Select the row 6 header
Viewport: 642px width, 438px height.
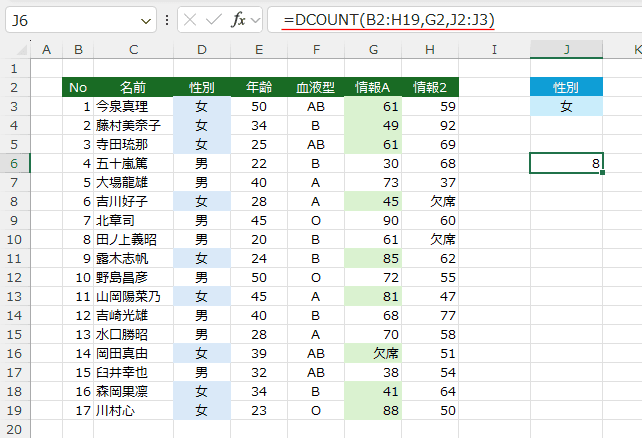15,163
